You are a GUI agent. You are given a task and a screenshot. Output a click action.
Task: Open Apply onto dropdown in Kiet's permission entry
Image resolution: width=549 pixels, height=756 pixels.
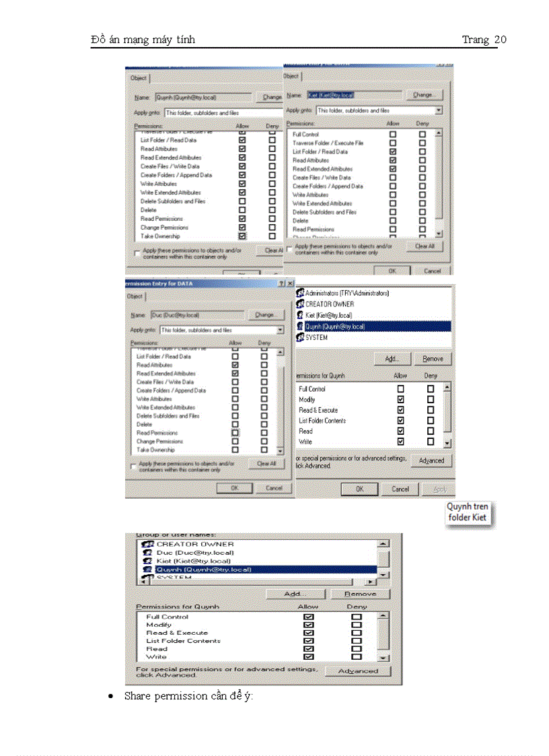(x=439, y=110)
